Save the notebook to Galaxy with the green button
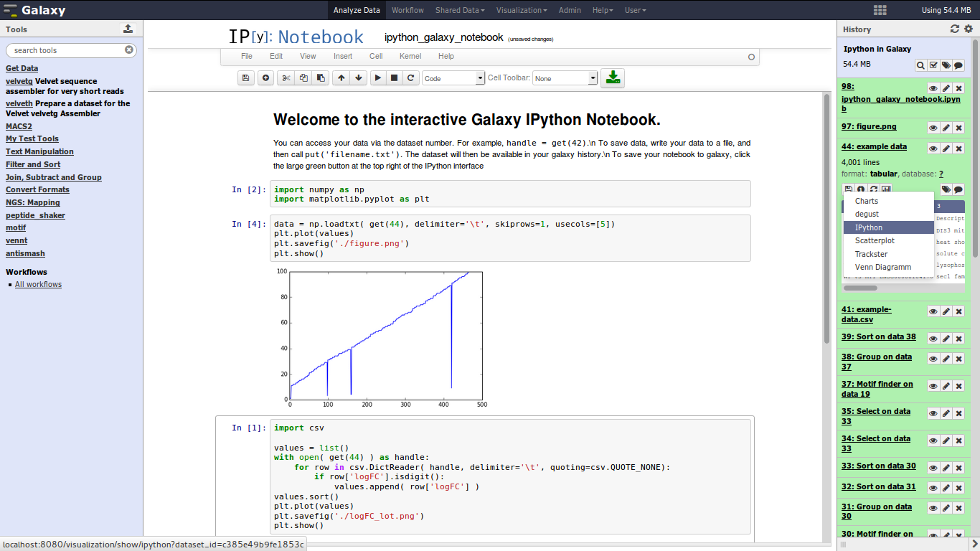The width and height of the screenshot is (980, 551). 613,77
